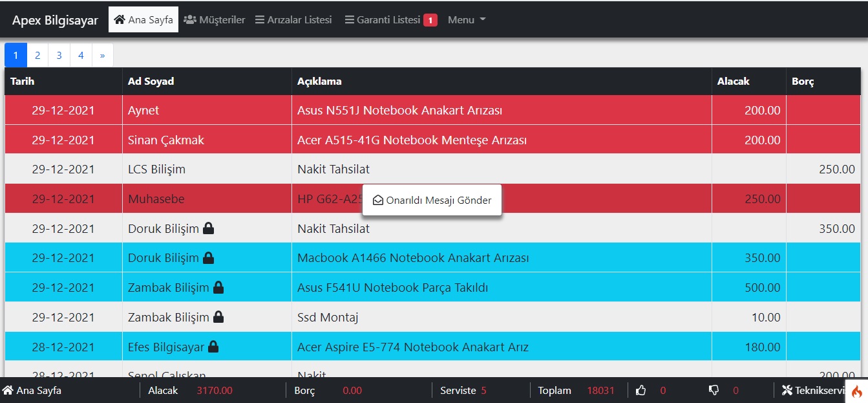This screenshot has width=868, height=403.
Task: Click Asus N551J Notebook Anakart Arızası
Action: (x=399, y=111)
